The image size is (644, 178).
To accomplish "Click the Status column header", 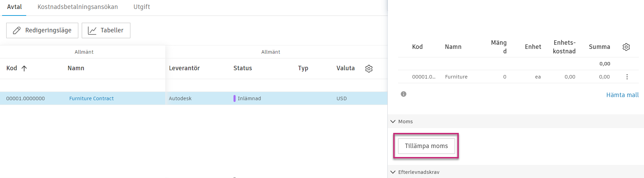I will (242, 68).
